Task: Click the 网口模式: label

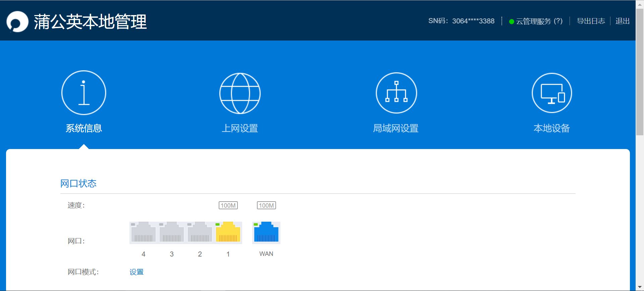Action: 83,272
